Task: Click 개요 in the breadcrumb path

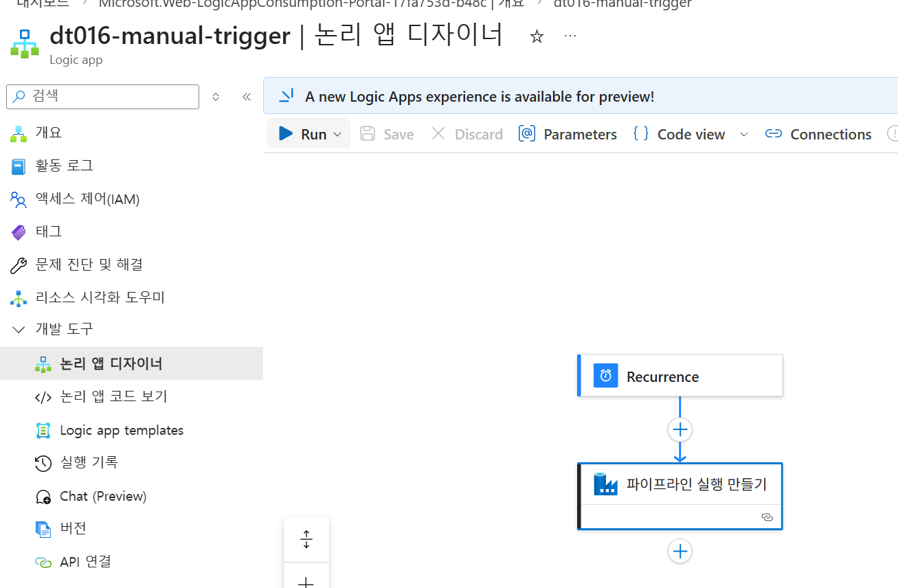Action: point(510,3)
